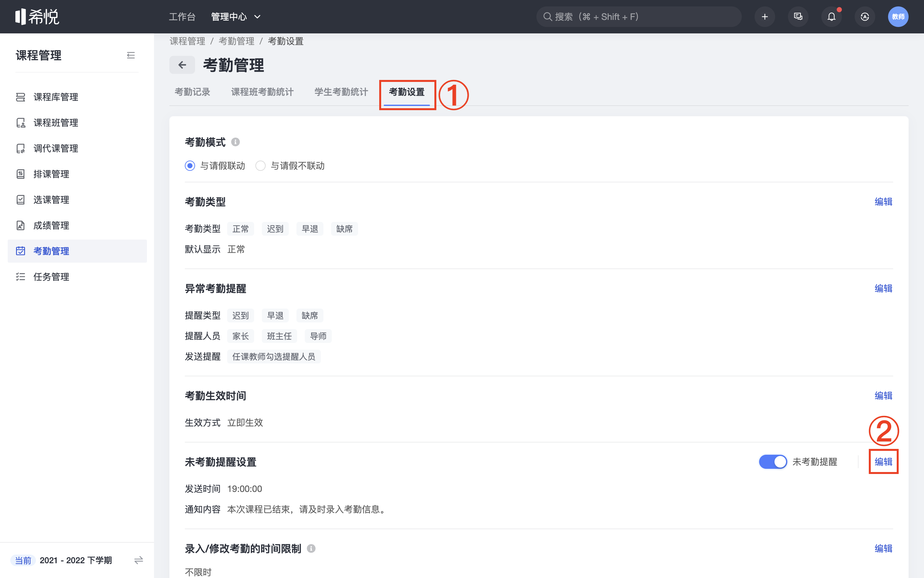The image size is (924, 578).
Task: Switch to the 课程班考勤统计 tab
Action: (262, 92)
